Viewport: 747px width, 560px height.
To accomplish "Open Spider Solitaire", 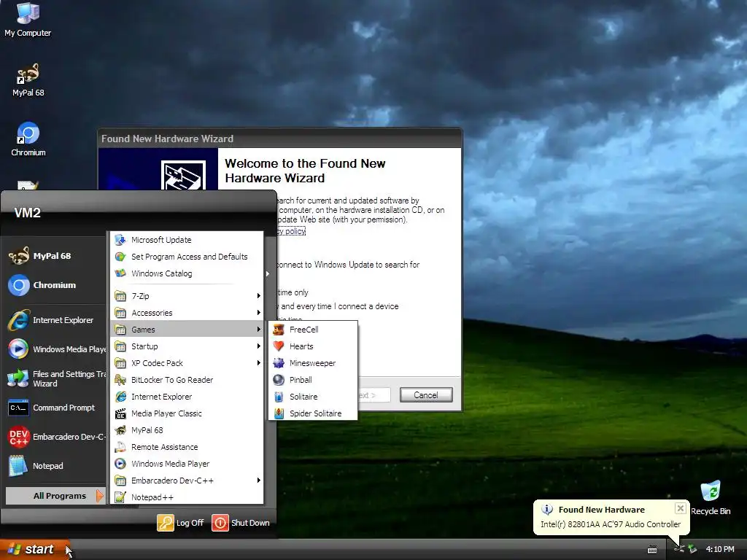I will pyautogui.click(x=313, y=413).
